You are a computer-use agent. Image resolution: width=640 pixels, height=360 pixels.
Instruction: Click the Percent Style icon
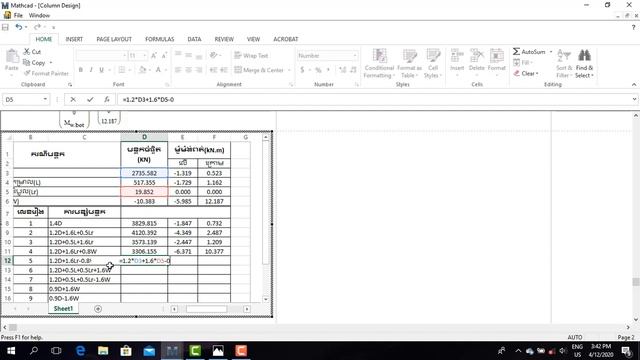pyautogui.click(x=318, y=70)
